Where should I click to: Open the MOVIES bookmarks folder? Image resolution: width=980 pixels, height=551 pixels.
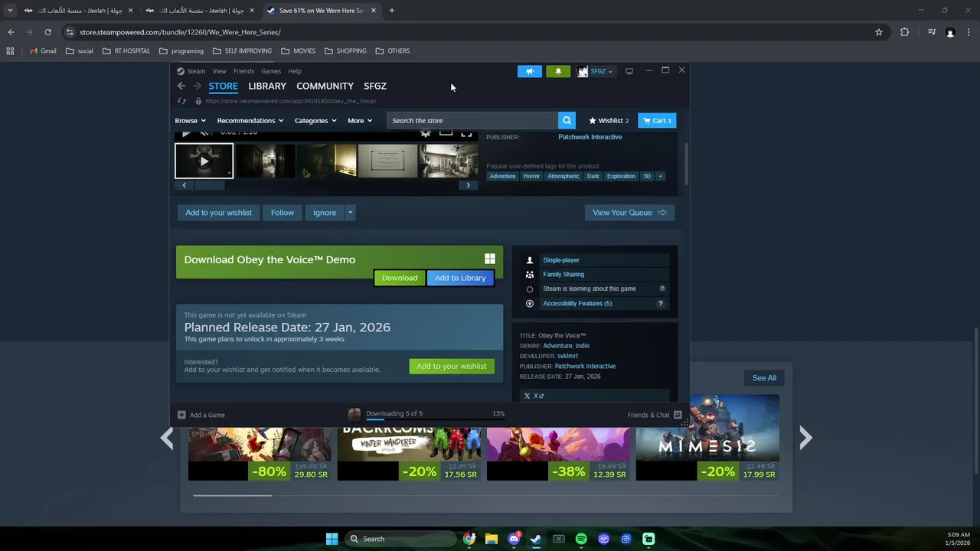(x=298, y=51)
